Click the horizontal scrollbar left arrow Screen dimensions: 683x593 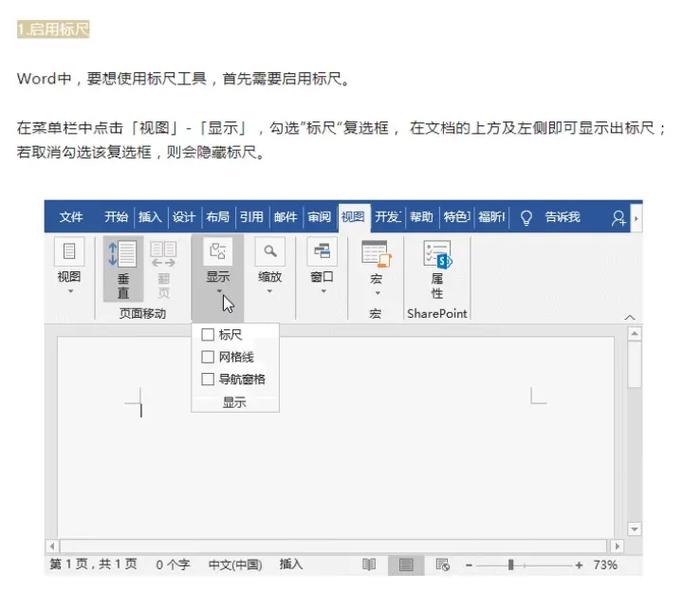tap(52, 546)
